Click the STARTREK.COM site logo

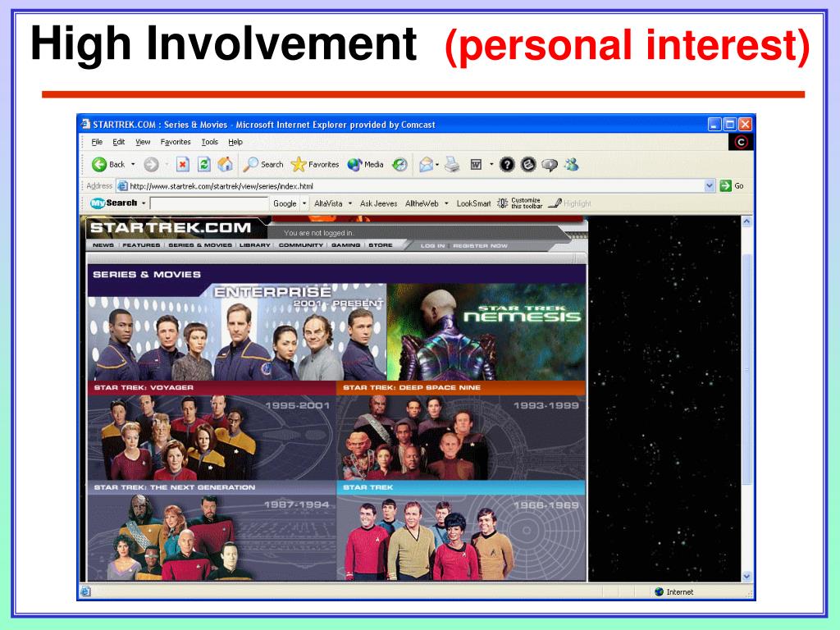[171, 228]
